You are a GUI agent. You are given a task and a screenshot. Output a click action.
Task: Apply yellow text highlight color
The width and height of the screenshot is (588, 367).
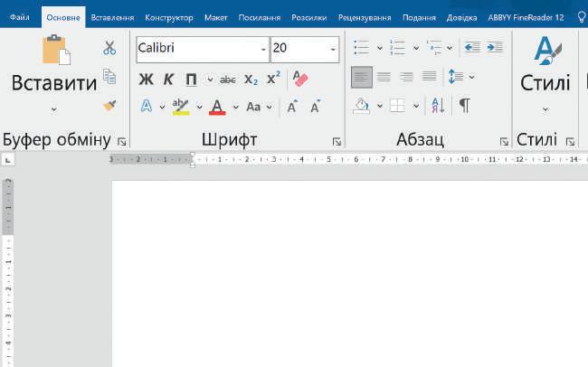pyautogui.click(x=181, y=107)
